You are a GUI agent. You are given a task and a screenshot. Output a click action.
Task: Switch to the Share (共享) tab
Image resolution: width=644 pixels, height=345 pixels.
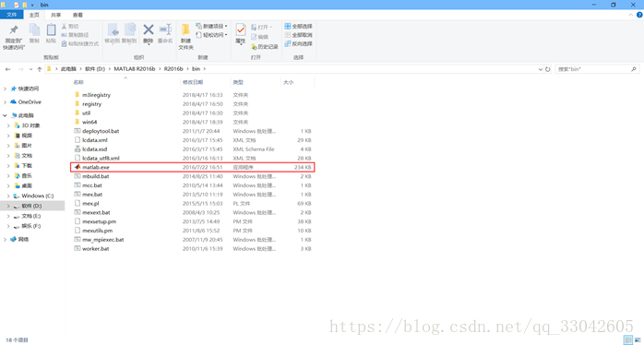(x=56, y=15)
